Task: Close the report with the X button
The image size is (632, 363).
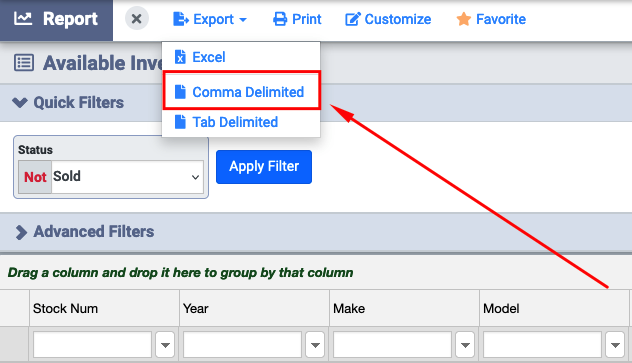Action: [x=137, y=19]
